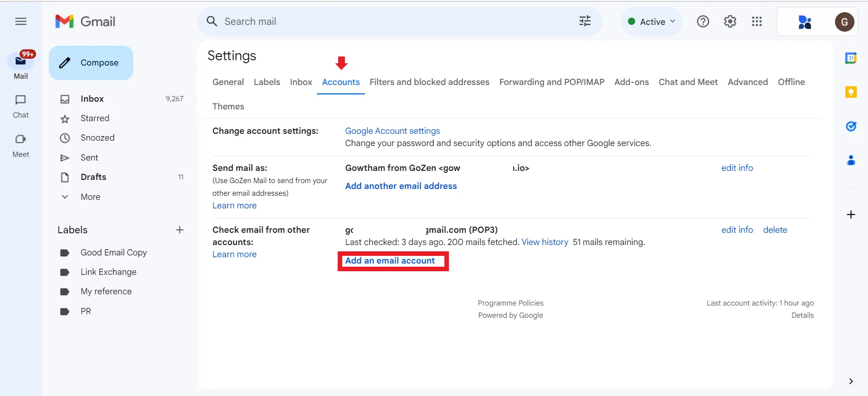Open Google Calendar side panel
Screen dimensions: 868x396
click(851, 58)
